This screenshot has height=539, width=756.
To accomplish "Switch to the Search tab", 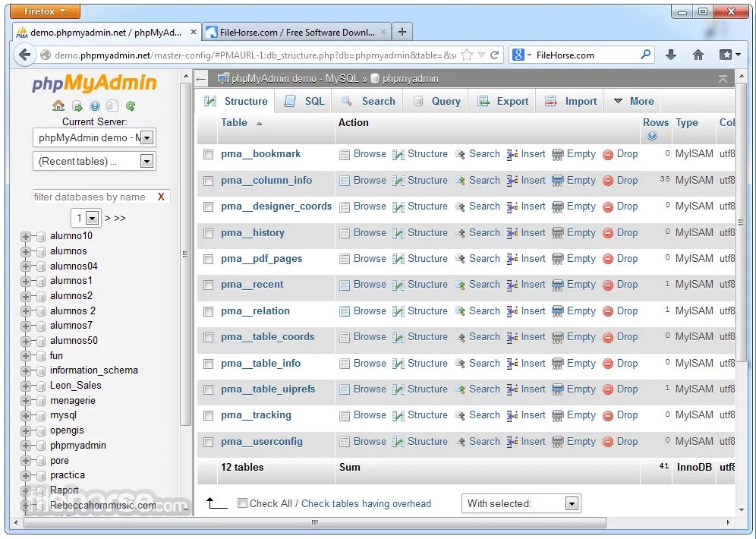I will 368,101.
